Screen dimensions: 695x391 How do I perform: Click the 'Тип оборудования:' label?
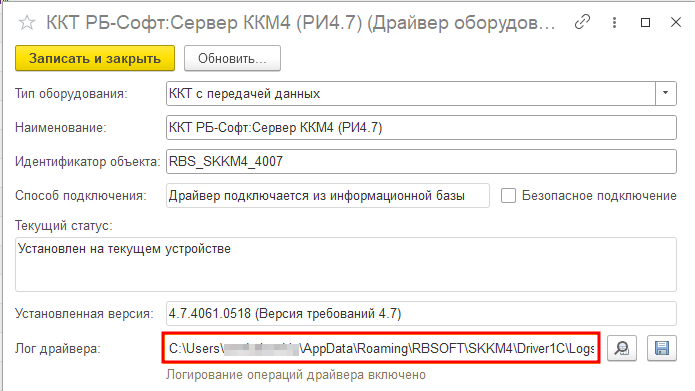pyautogui.click(x=71, y=94)
